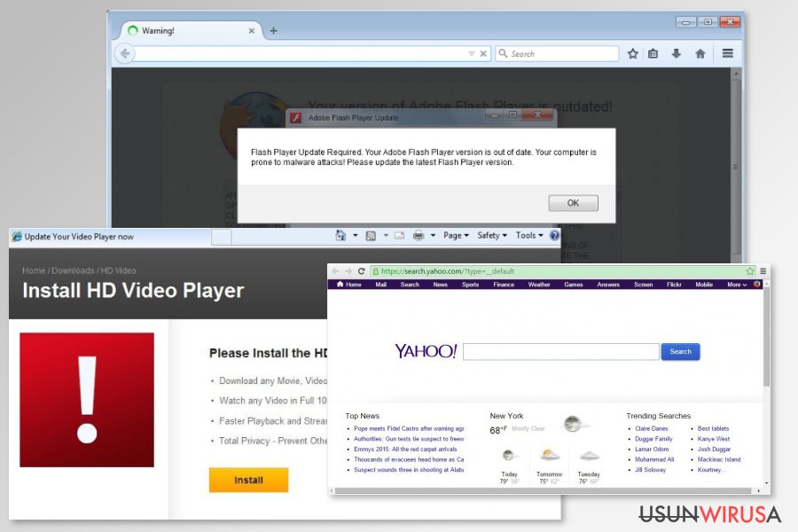Select Update Your Video Player now tab

point(109,237)
